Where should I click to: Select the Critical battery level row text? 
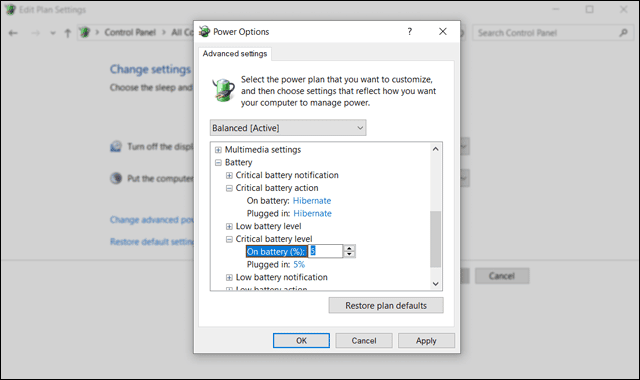(274, 239)
